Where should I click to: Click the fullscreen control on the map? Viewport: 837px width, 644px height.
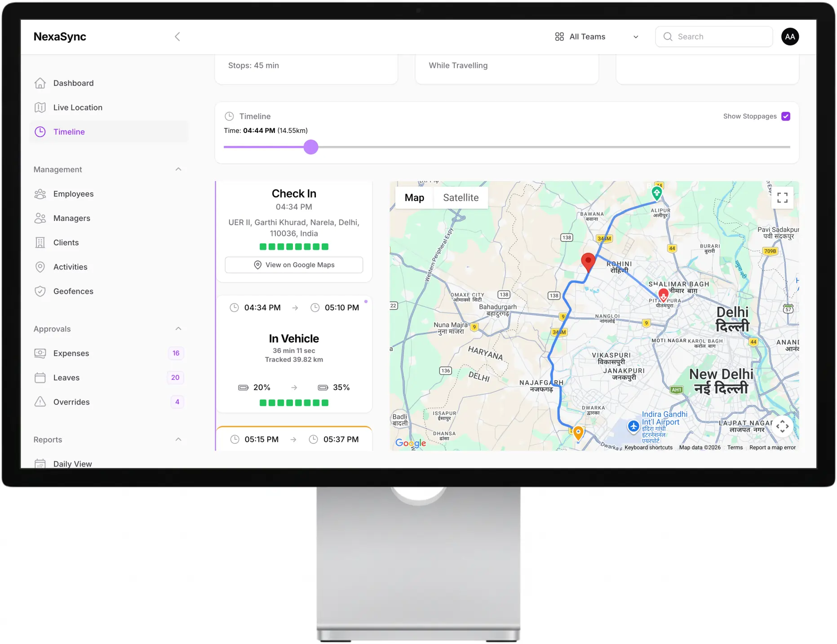point(782,197)
